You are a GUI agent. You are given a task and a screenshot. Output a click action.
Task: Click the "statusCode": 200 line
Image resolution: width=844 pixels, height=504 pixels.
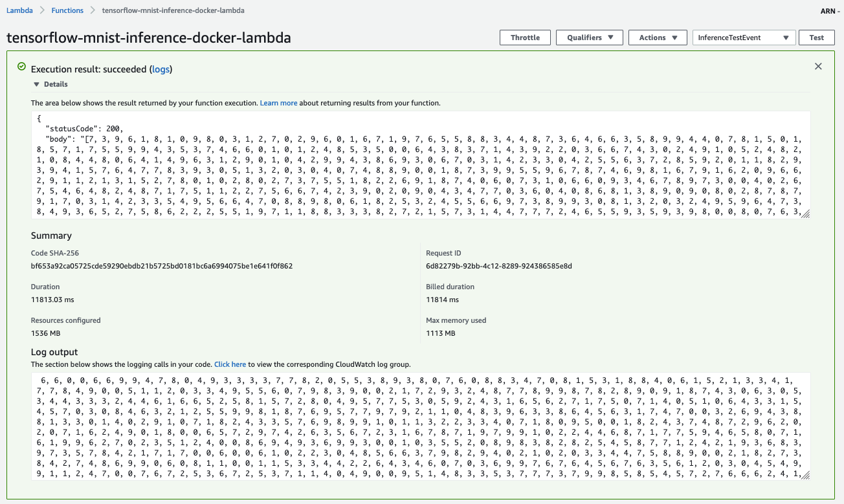[84, 129]
